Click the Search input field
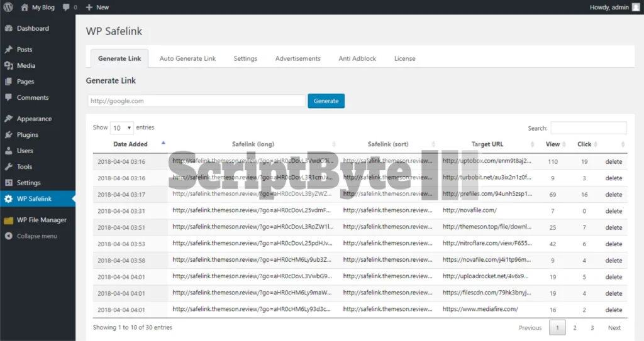The image size is (644, 341). pos(588,128)
